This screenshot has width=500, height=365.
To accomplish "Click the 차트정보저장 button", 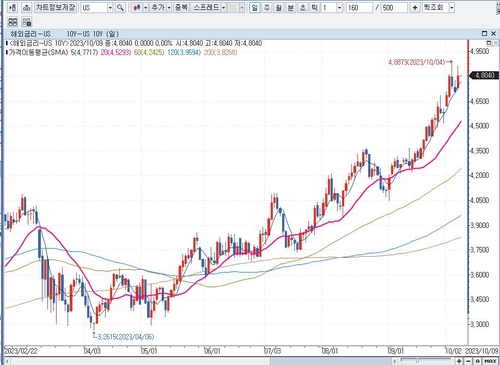I will 55,7.
